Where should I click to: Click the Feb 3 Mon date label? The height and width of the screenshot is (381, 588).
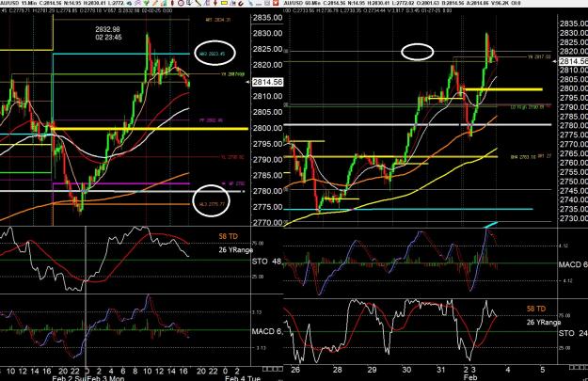click(x=105, y=378)
